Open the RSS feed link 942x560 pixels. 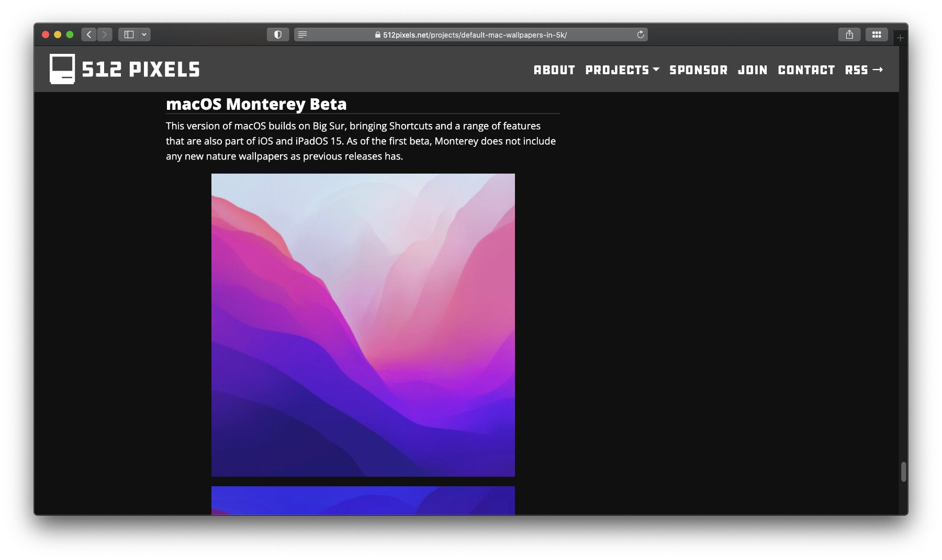(x=864, y=70)
